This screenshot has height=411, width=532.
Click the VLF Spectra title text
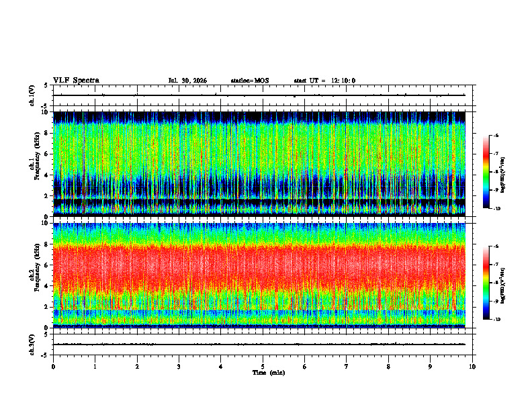click(76, 81)
